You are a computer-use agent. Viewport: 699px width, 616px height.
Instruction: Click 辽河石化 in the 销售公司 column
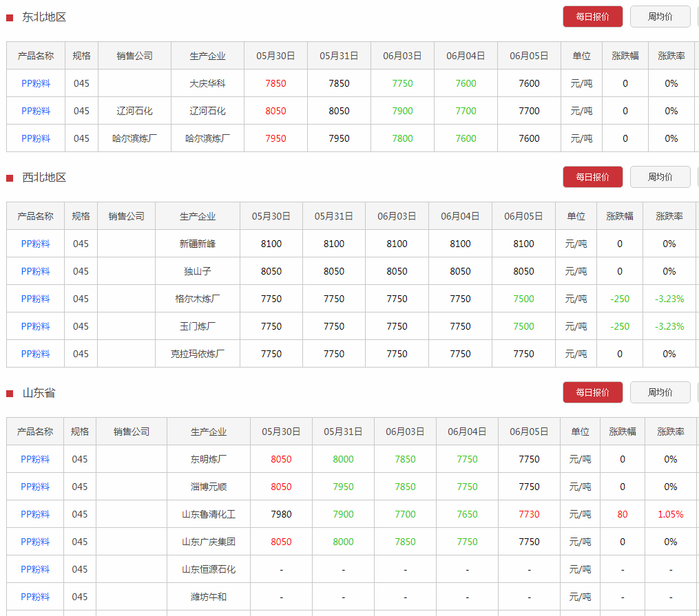pos(134,111)
